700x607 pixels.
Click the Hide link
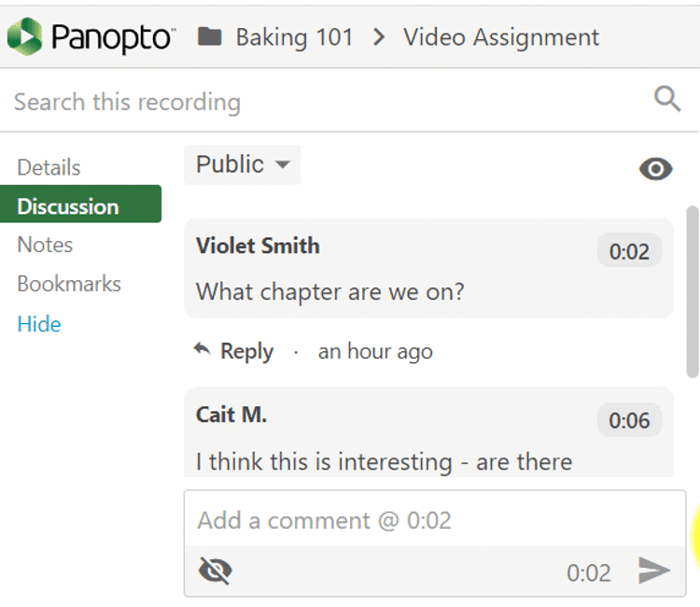pos(39,324)
